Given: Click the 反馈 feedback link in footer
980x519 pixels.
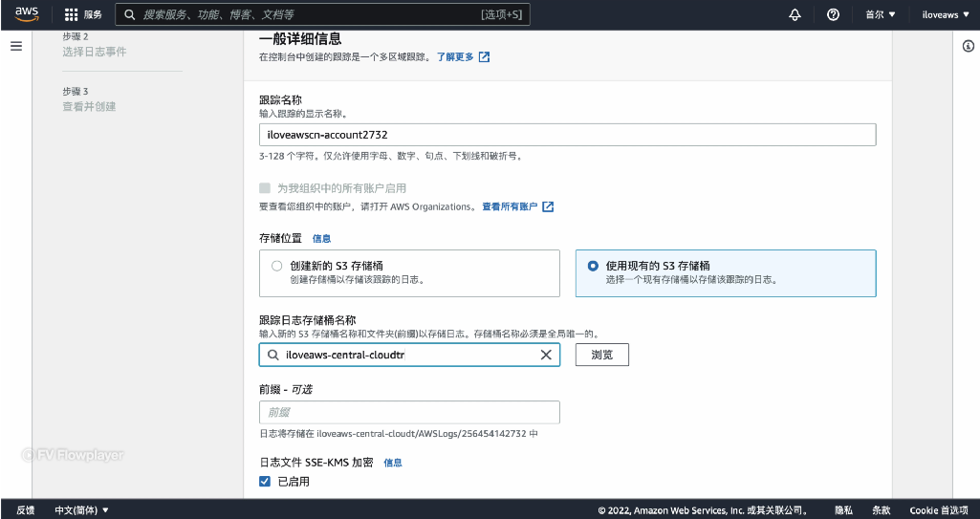Looking at the screenshot, I should 26,510.
